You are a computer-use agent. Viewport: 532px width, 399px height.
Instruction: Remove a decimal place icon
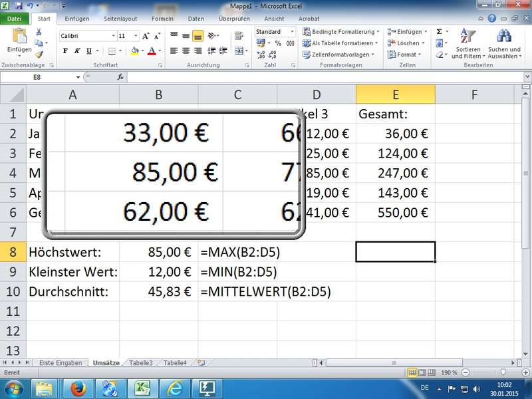(272, 55)
